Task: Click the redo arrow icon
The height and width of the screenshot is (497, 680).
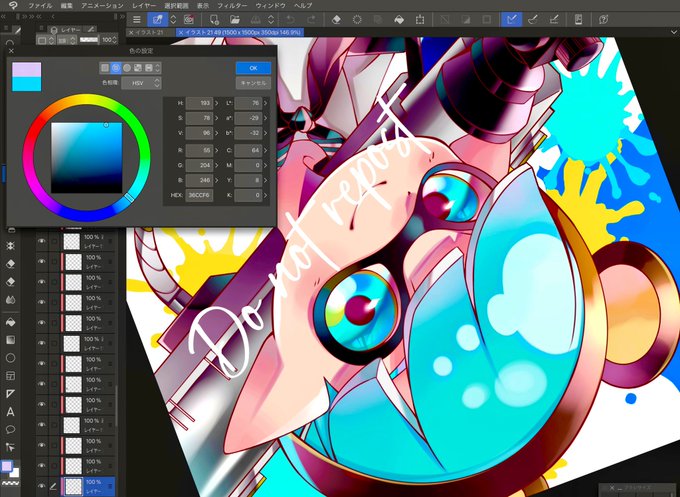Action: tap(311, 20)
